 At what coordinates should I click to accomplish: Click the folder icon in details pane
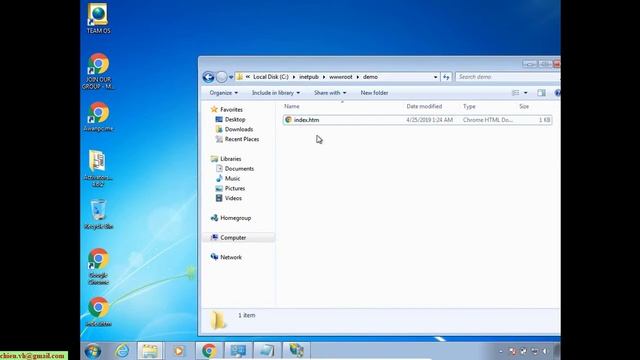coord(218,320)
